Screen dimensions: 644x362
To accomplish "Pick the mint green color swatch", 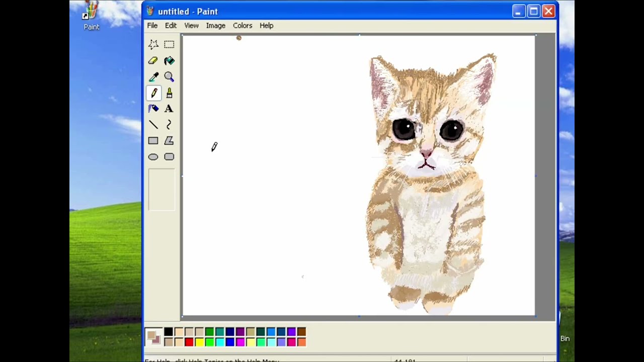I will [261, 342].
